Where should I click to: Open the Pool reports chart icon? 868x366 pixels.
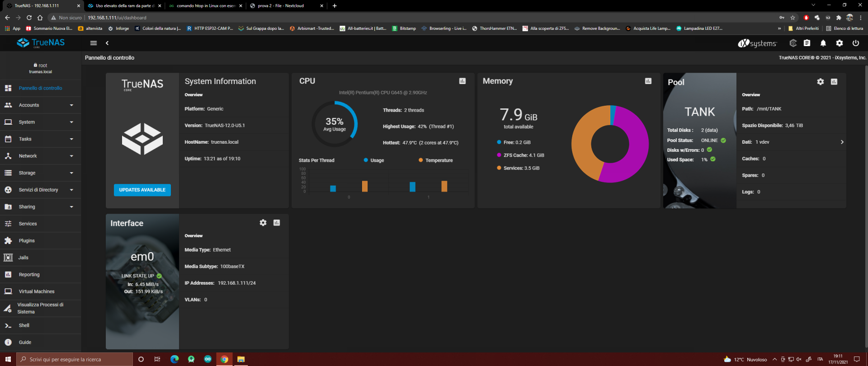pyautogui.click(x=834, y=82)
